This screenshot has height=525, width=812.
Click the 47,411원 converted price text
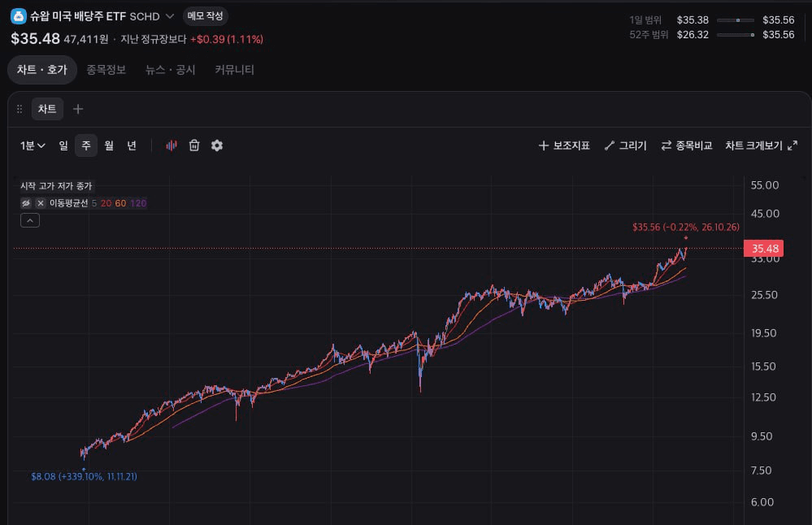pos(86,39)
